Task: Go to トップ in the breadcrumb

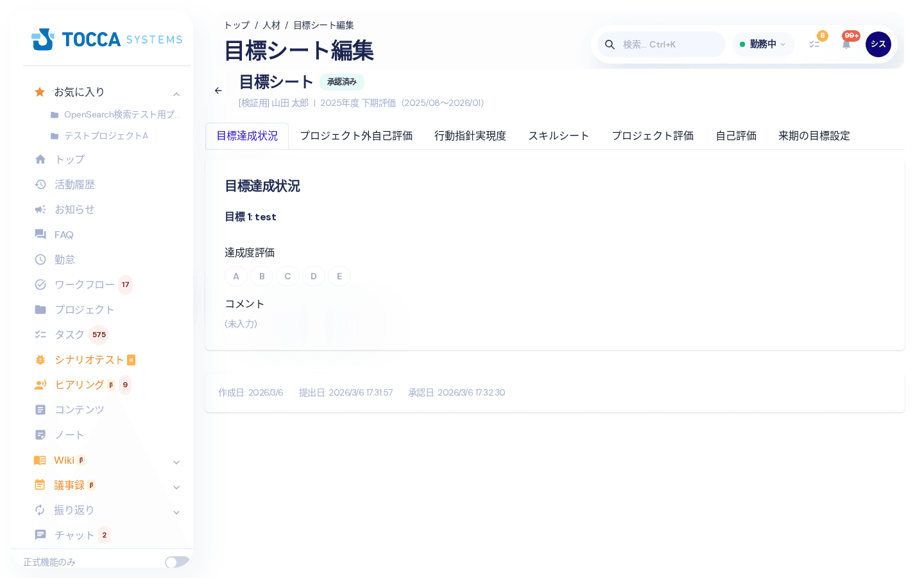Action: pyautogui.click(x=237, y=25)
